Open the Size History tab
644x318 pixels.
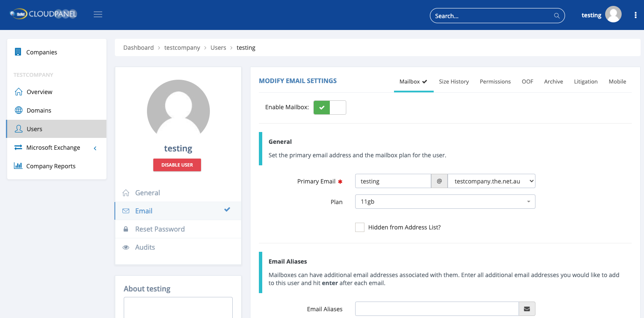click(454, 81)
